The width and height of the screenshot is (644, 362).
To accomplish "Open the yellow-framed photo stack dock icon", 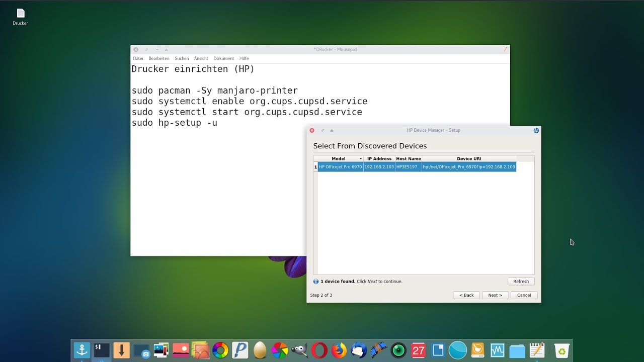I will (x=201, y=350).
